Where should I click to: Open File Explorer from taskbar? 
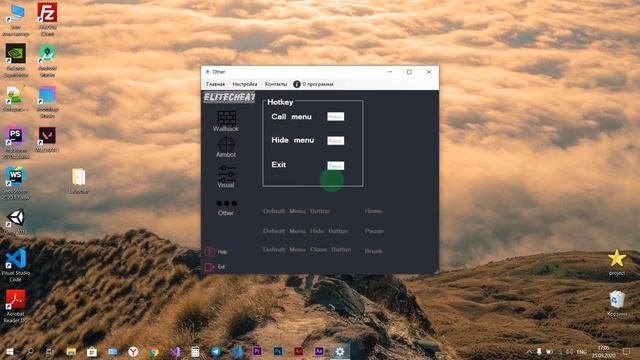click(x=71, y=351)
